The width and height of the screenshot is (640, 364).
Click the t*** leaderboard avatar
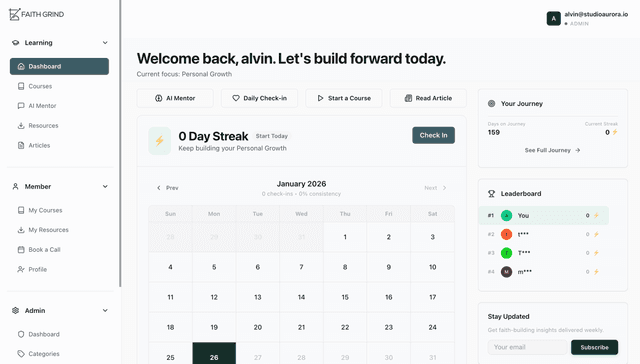click(507, 234)
